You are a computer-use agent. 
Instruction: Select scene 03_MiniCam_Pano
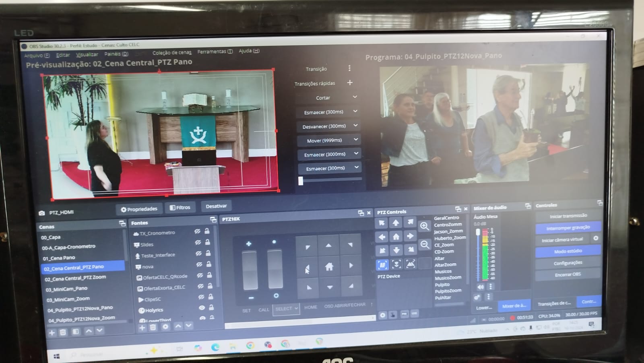point(66,289)
